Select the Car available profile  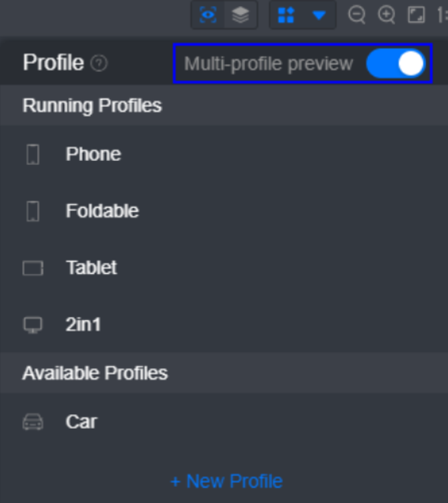(81, 422)
